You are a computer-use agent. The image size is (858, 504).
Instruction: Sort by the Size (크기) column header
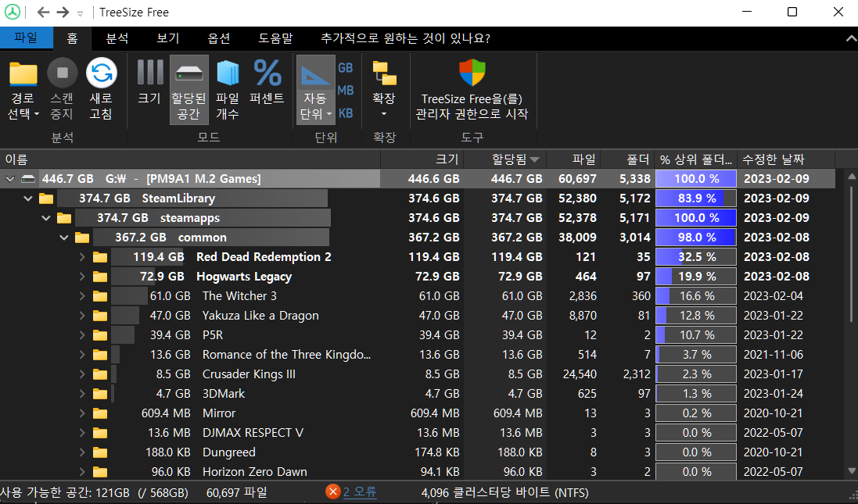(x=422, y=159)
